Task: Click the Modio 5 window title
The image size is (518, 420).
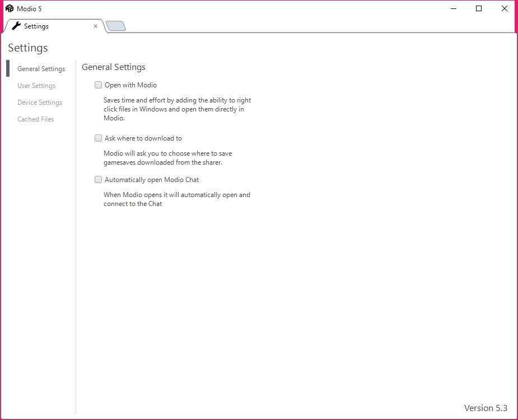Action: point(29,8)
